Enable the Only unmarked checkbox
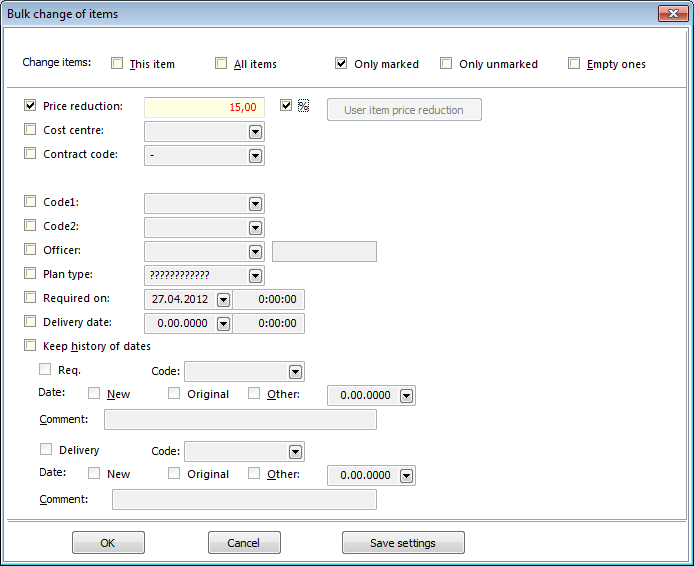The width and height of the screenshot is (694, 566). tap(446, 63)
